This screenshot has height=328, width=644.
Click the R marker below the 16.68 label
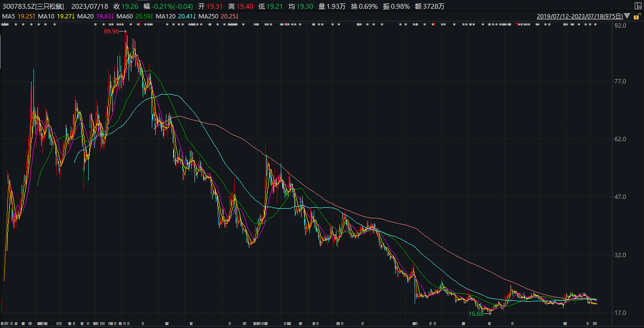pos(489,323)
